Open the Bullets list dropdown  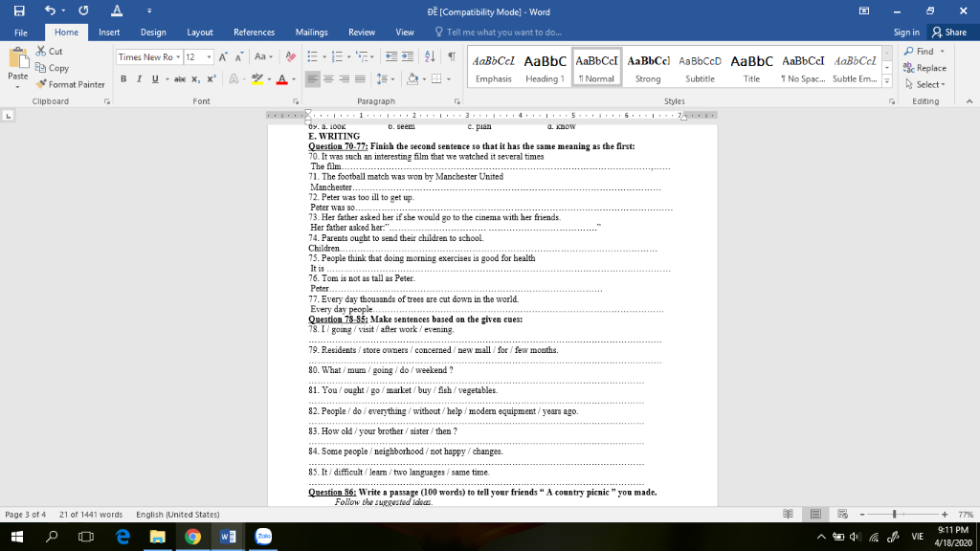point(324,56)
